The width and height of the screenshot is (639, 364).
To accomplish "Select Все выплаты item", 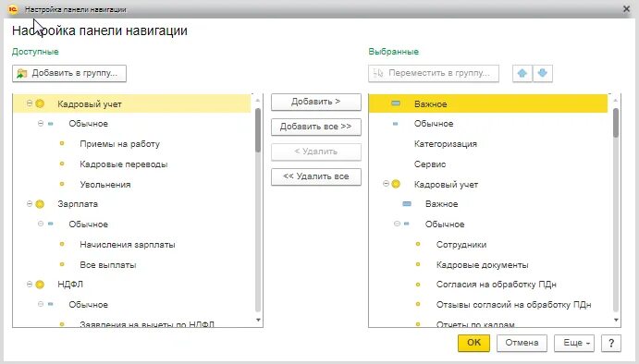I will pos(108,264).
